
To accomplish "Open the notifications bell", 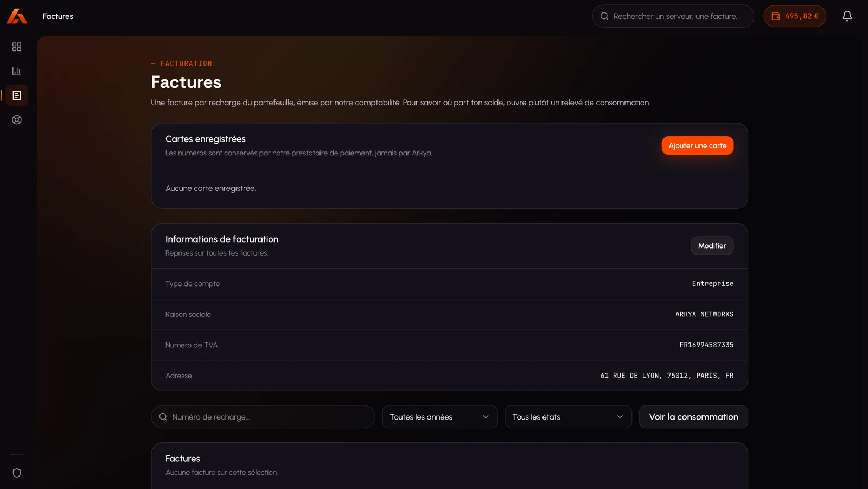I will pyautogui.click(x=847, y=16).
